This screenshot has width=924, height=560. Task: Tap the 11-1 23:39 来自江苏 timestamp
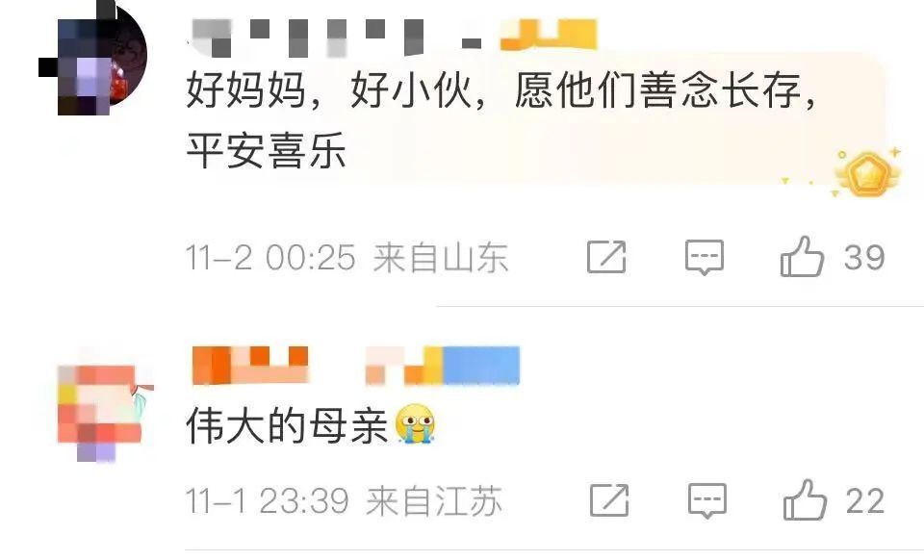[345, 501]
